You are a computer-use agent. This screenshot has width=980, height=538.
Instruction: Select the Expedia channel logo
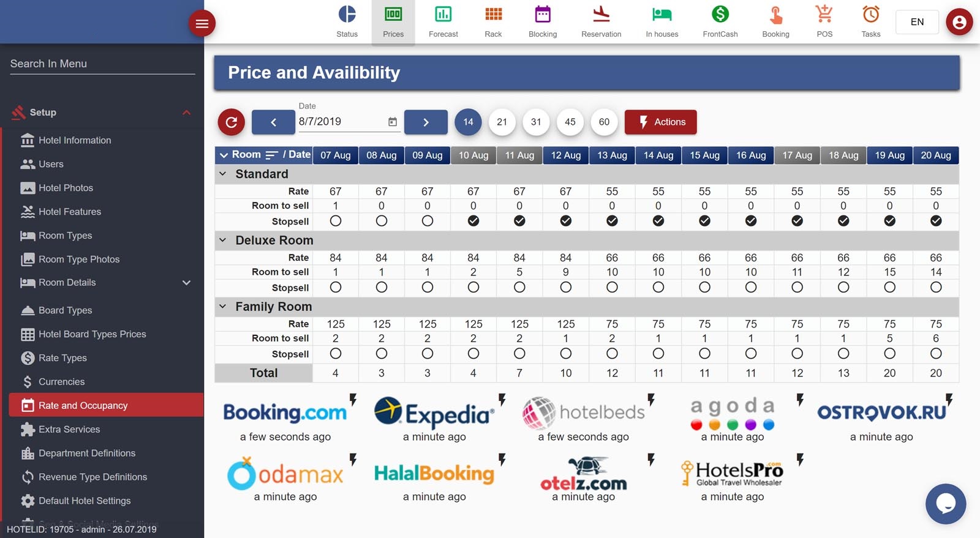click(434, 413)
